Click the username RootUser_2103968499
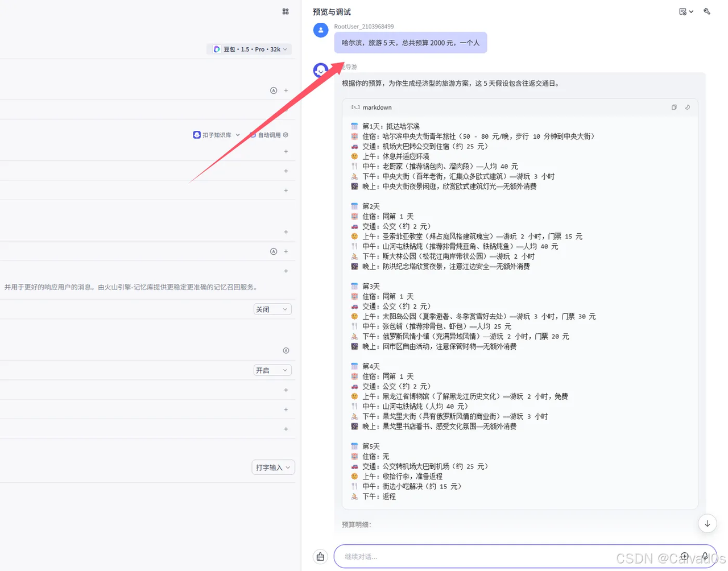Viewport: 728px width, 571px height. (x=364, y=27)
